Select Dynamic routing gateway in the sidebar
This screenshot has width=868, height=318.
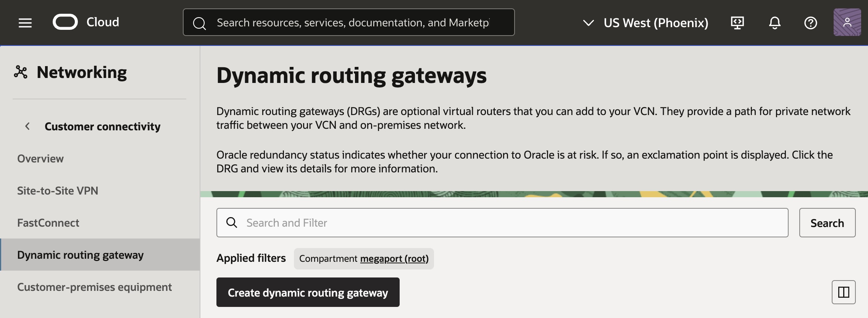pyautogui.click(x=100, y=255)
